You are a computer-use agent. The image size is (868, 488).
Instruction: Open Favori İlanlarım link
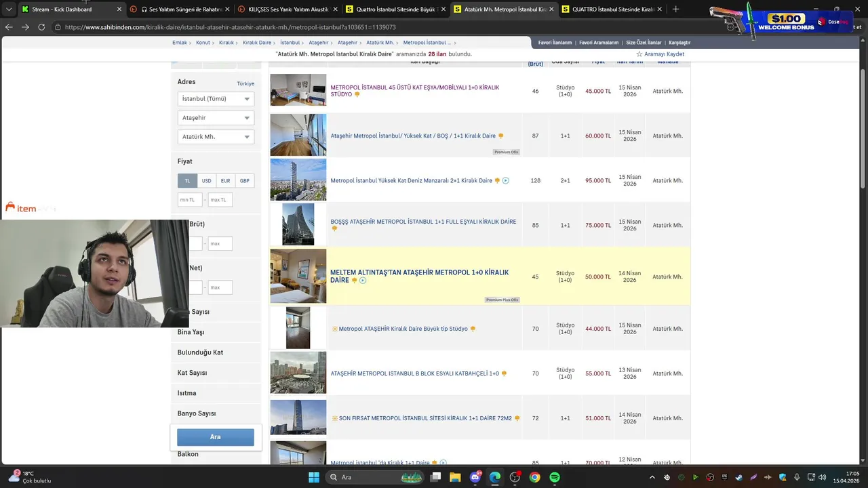[x=555, y=43]
